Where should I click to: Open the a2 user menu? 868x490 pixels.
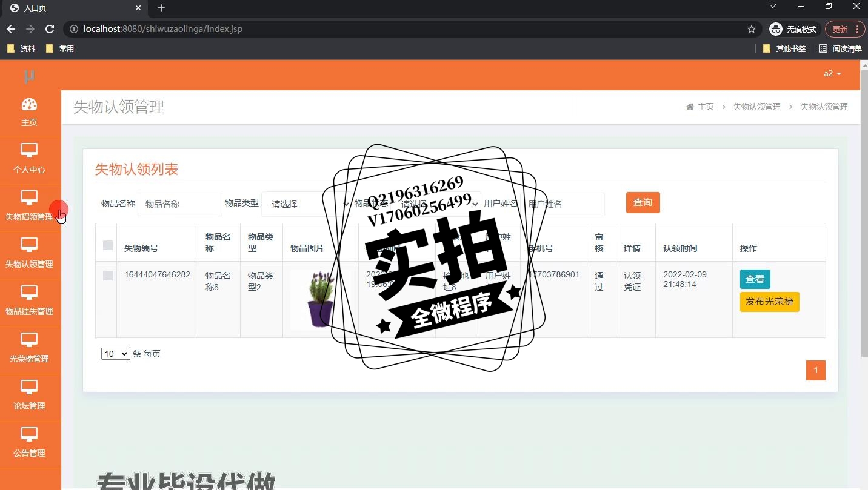(832, 73)
